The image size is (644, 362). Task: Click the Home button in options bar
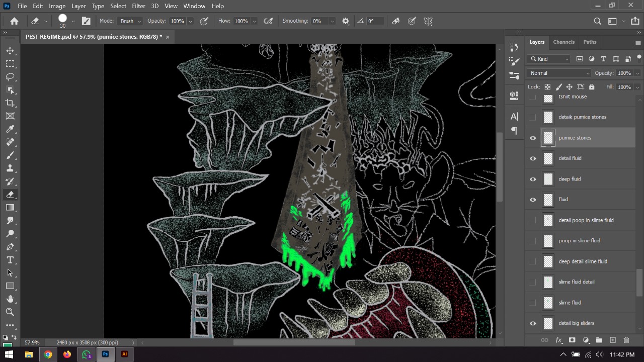(15, 21)
